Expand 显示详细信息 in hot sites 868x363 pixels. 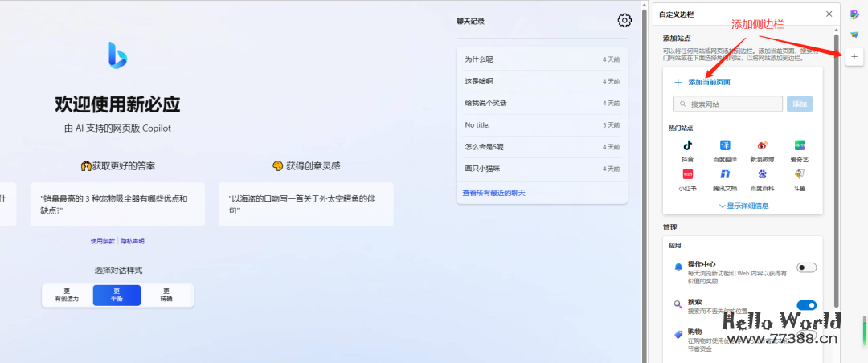click(x=743, y=206)
